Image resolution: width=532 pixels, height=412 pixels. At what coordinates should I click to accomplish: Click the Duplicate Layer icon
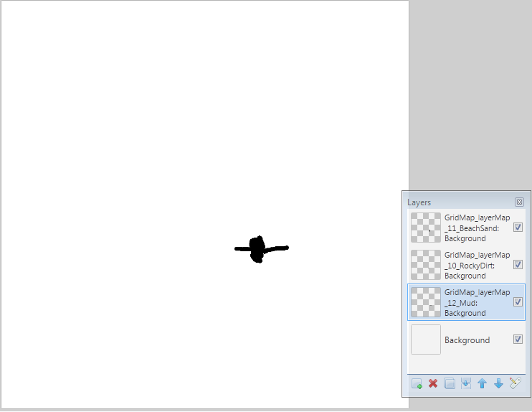(x=450, y=383)
